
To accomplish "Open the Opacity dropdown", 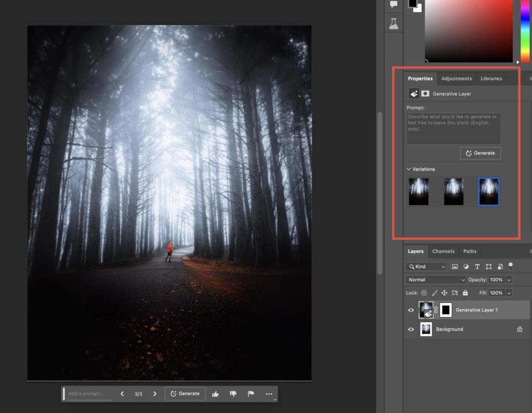I will pos(509,279).
